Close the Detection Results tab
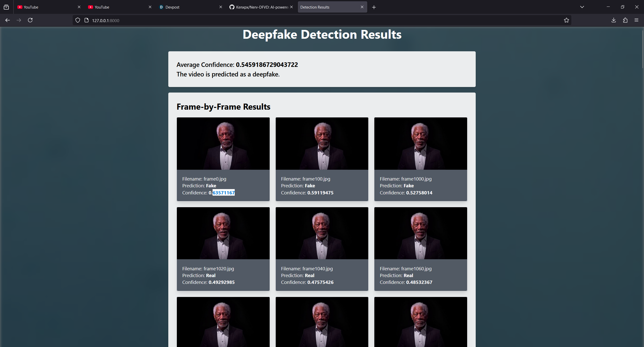 click(x=362, y=7)
